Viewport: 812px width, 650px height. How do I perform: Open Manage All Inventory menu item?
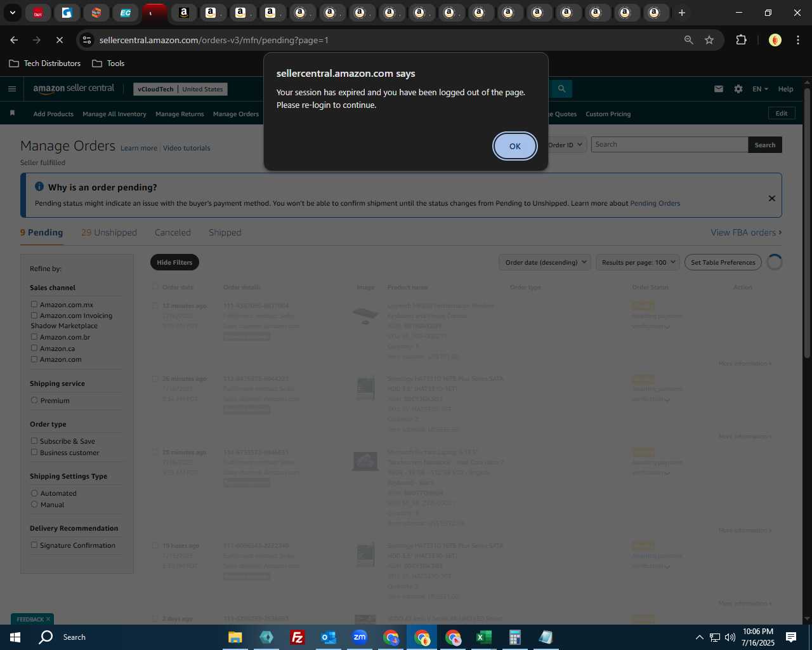coord(114,114)
